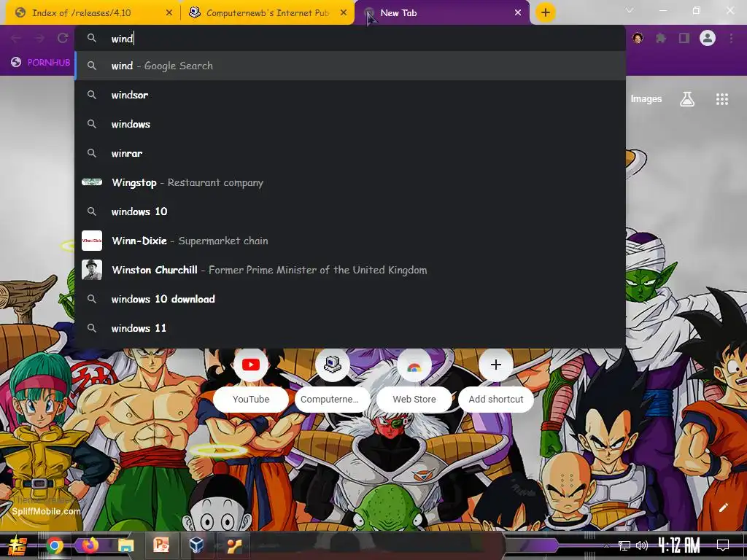Open VirtualBox from the taskbar

pos(196,545)
